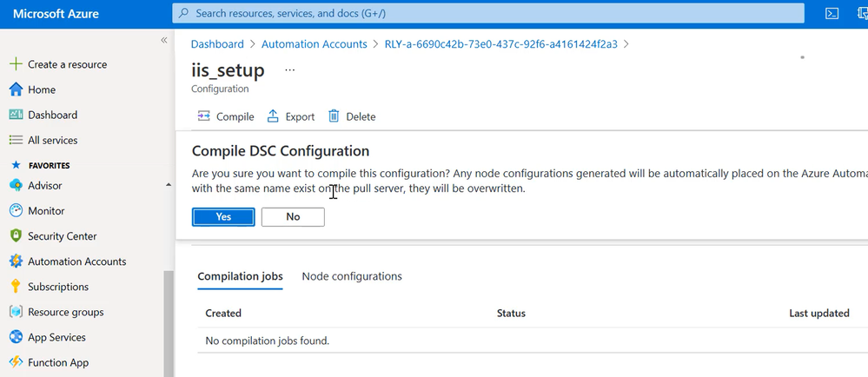Open the iis_setup ellipsis more menu
The height and width of the screenshot is (377, 868).
290,70
